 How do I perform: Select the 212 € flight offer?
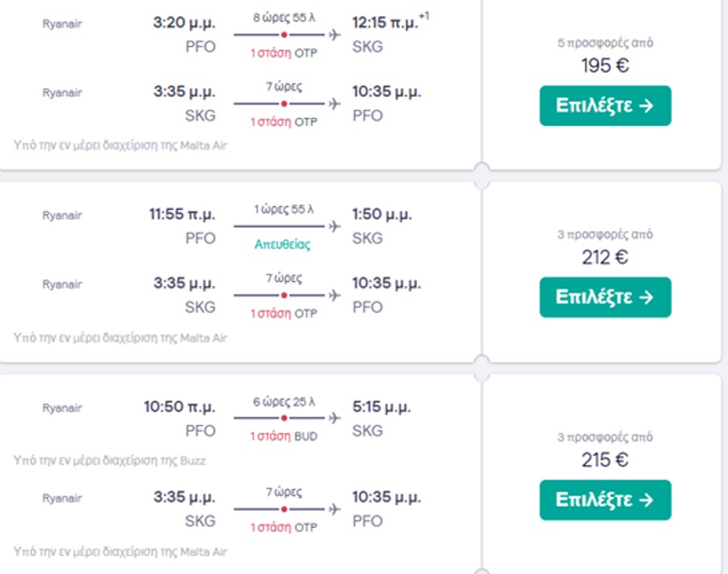(605, 297)
